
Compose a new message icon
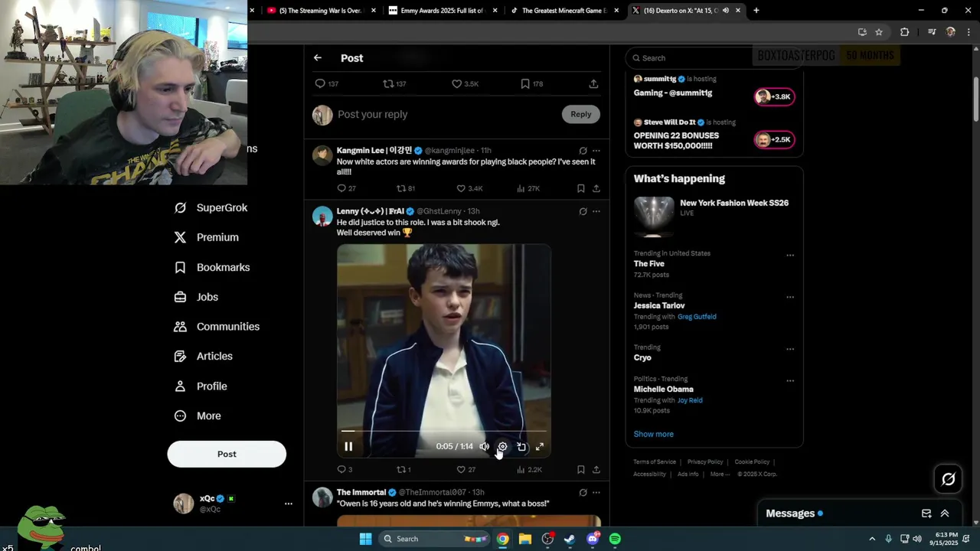pyautogui.click(x=926, y=514)
